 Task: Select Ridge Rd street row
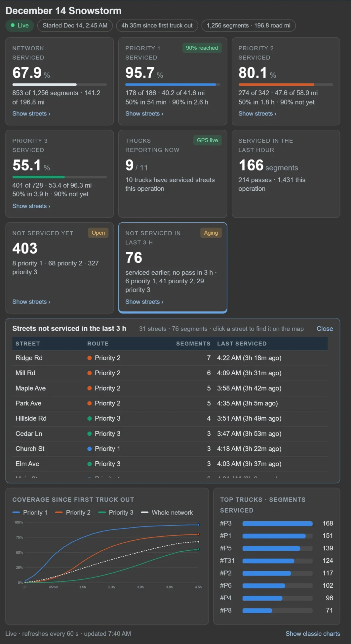click(170, 358)
